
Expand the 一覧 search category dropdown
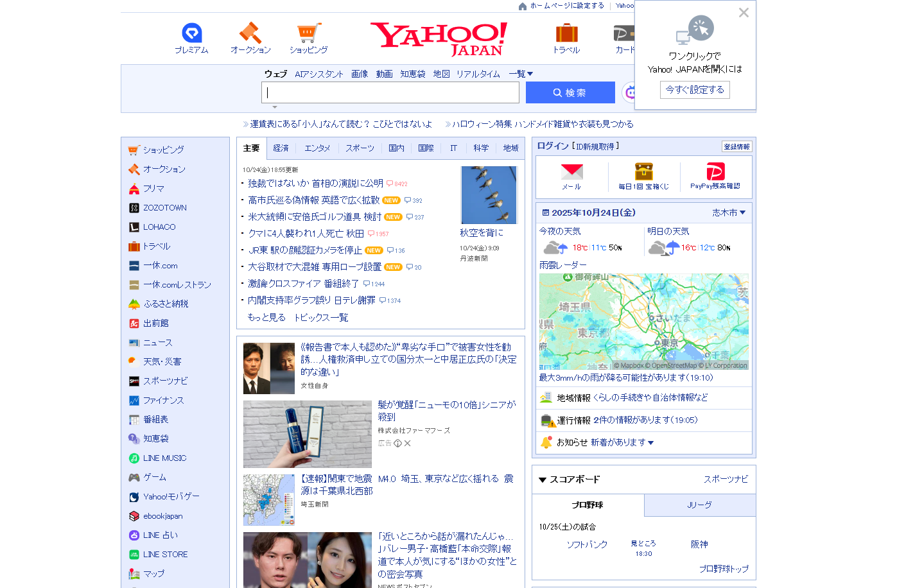pyautogui.click(x=521, y=74)
